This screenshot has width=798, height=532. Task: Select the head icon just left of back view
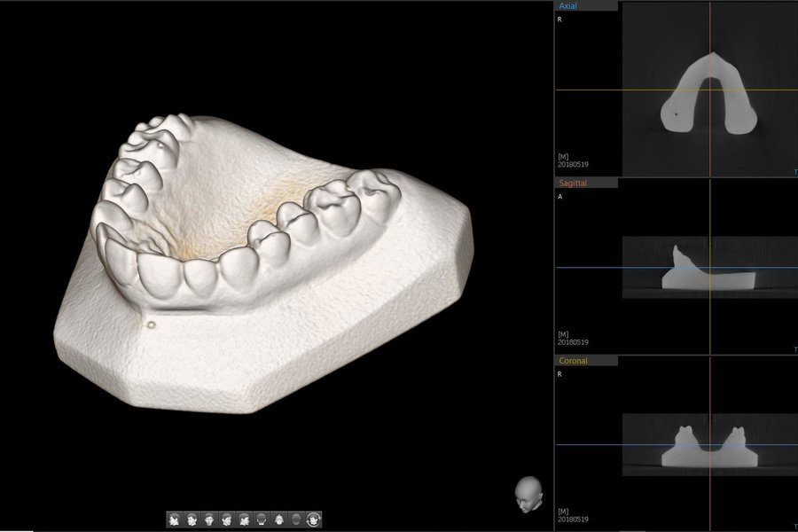(x=244, y=520)
